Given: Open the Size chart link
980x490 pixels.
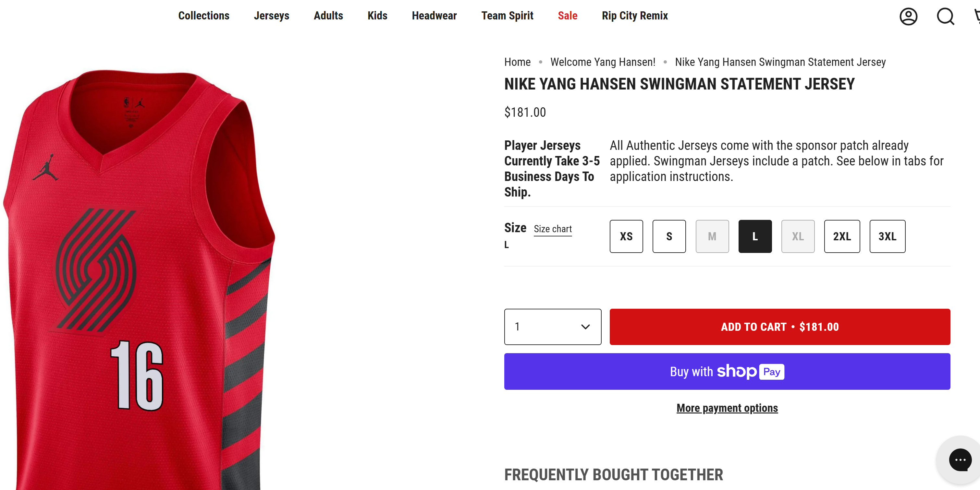Looking at the screenshot, I should click(552, 229).
